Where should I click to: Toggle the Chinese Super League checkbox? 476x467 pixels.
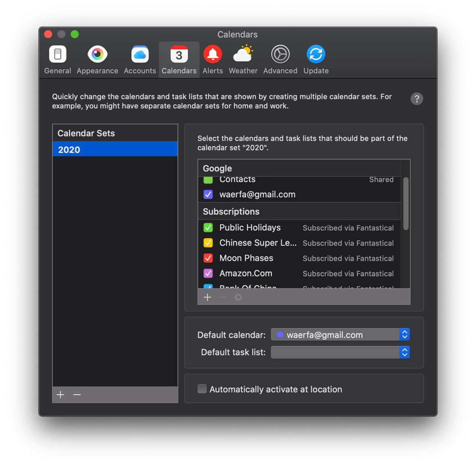tap(208, 242)
